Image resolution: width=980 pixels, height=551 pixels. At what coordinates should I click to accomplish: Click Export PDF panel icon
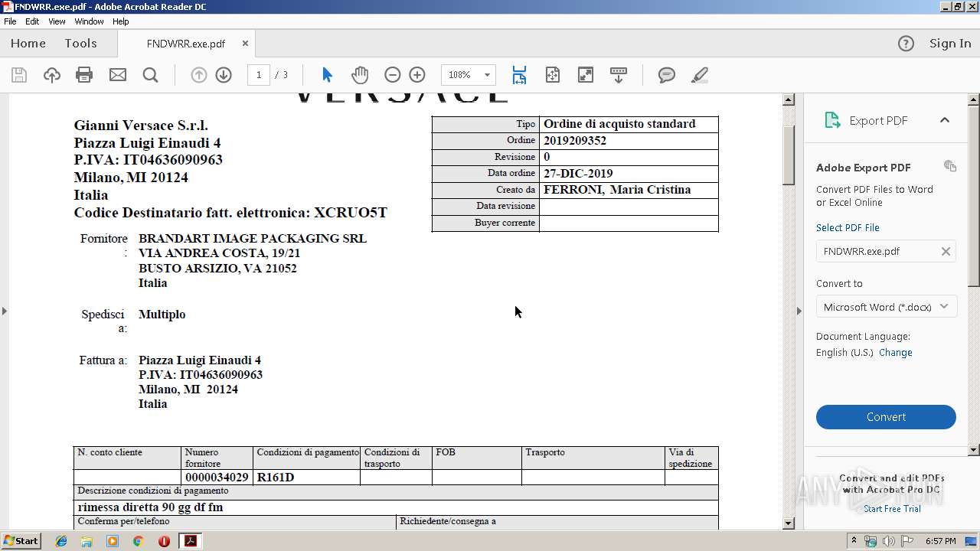[x=832, y=120]
